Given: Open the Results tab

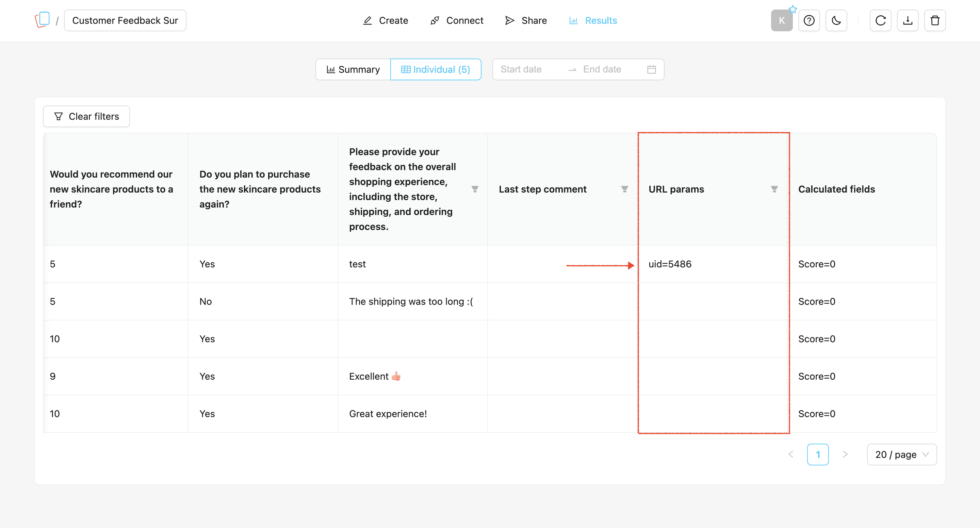Looking at the screenshot, I should click(593, 20).
